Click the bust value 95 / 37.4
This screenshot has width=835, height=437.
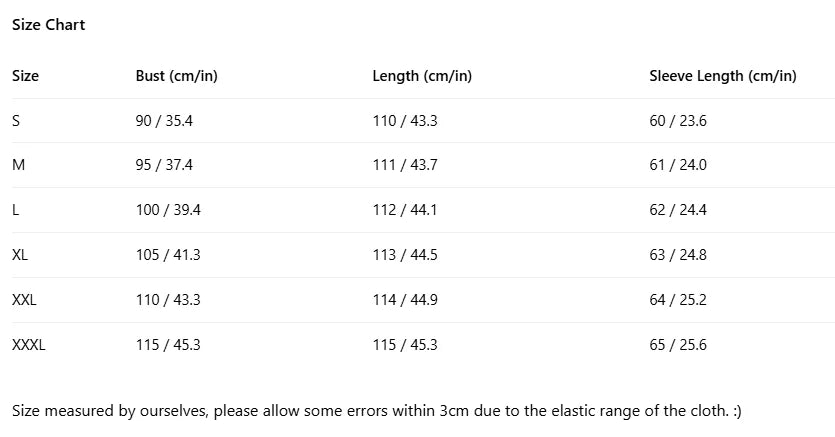164,165
